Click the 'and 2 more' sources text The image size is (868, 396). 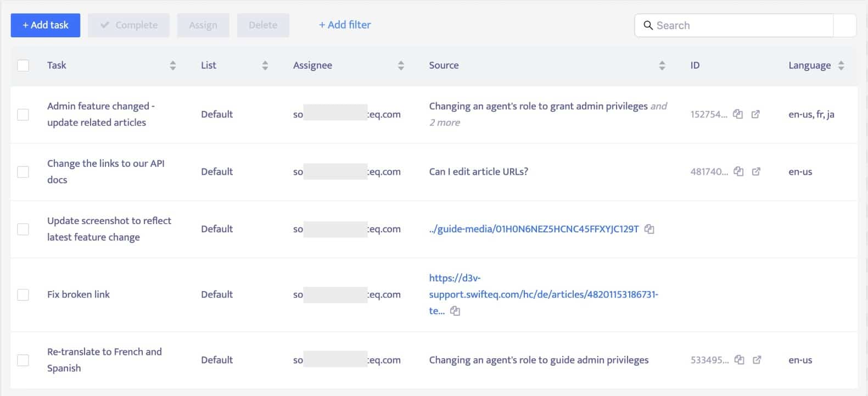548,114
